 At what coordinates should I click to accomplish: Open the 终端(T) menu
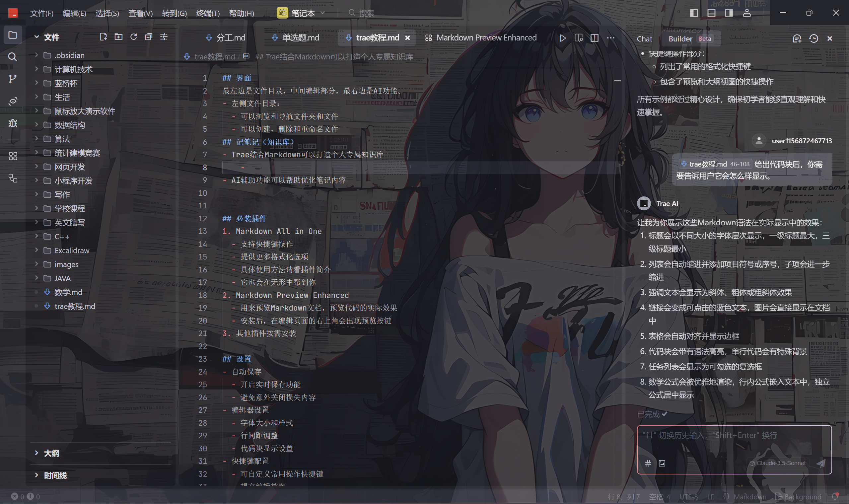[208, 13]
